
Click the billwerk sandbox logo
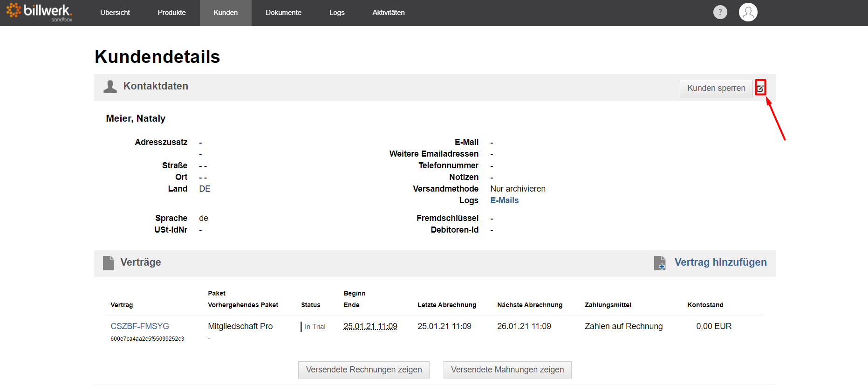pos(40,12)
